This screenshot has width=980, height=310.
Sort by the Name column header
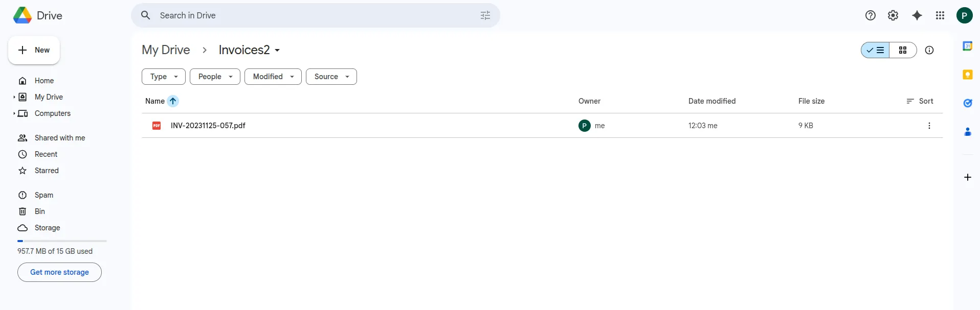click(155, 101)
